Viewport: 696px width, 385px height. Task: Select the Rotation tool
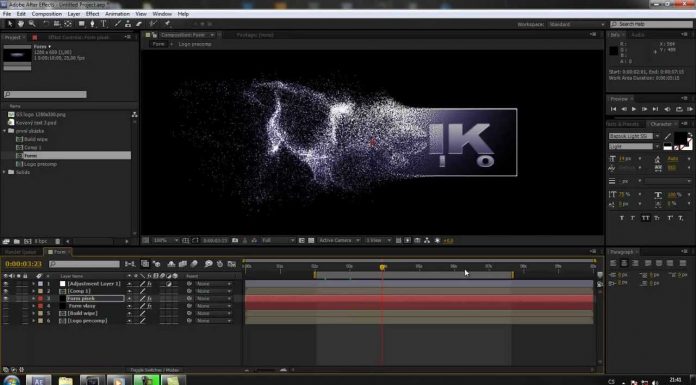point(45,24)
